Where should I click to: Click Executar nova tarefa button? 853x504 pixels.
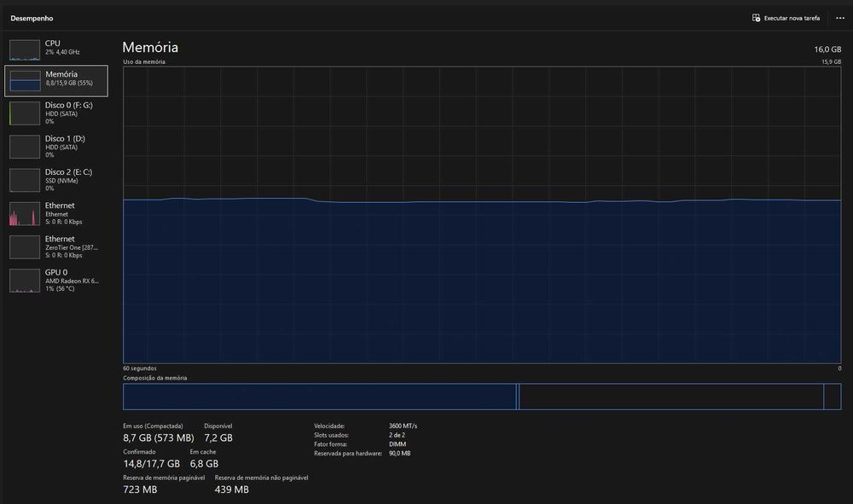pos(786,18)
